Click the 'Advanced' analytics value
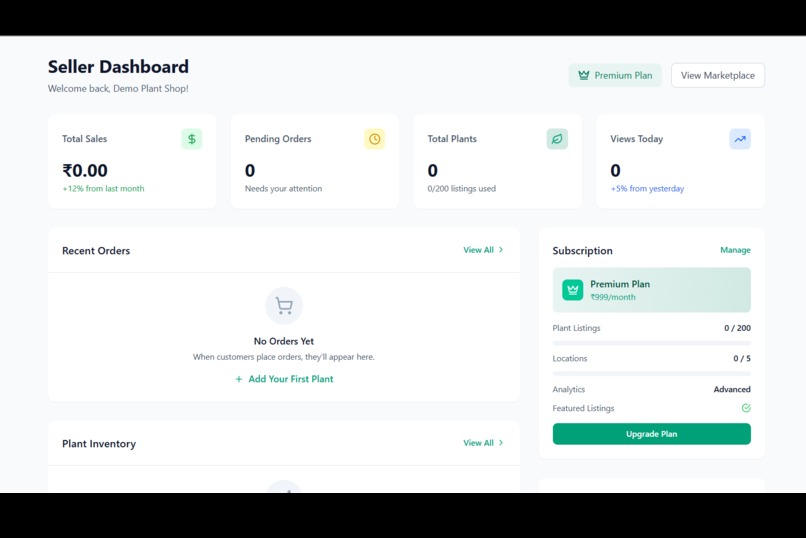This screenshot has width=806, height=538. [x=732, y=389]
